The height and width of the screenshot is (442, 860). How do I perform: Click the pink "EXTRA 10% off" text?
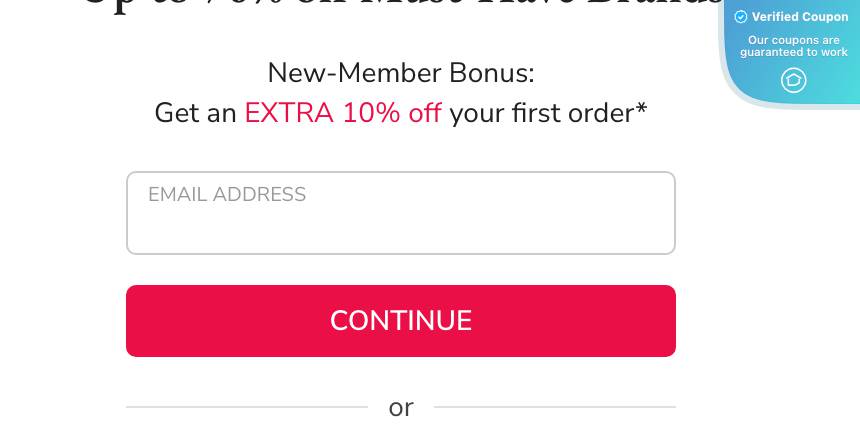click(342, 113)
